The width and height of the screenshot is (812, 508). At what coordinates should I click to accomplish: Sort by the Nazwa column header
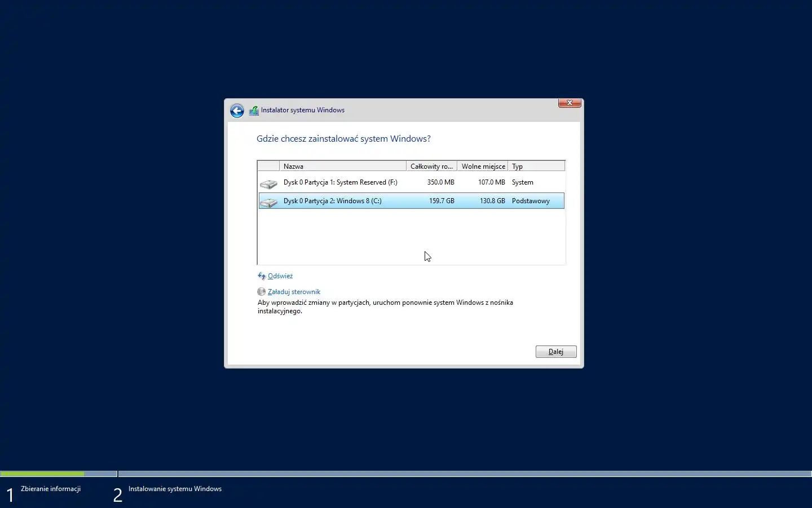pos(343,166)
